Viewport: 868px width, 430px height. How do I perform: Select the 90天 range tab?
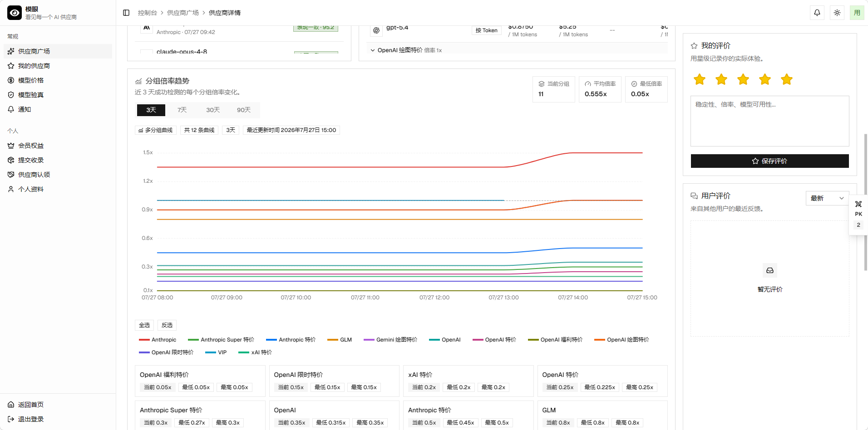click(244, 110)
